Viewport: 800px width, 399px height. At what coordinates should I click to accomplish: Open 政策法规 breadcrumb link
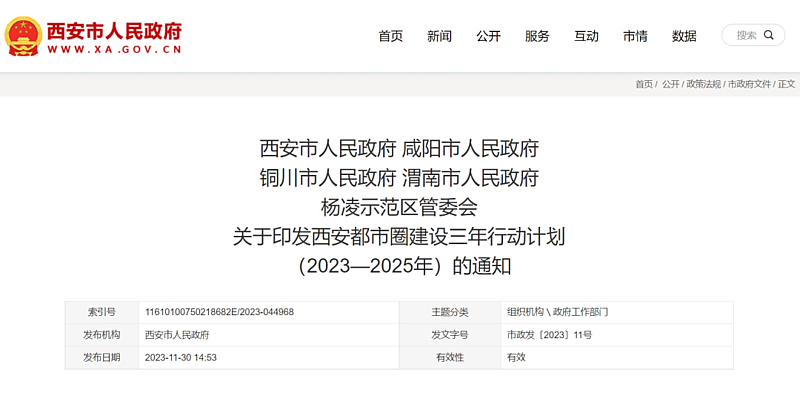pyautogui.click(x=704, y=85)
